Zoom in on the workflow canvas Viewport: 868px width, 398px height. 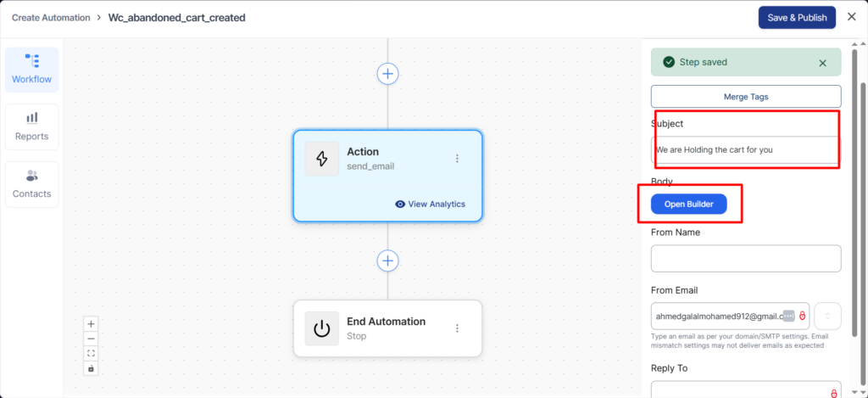pos(92,323)
